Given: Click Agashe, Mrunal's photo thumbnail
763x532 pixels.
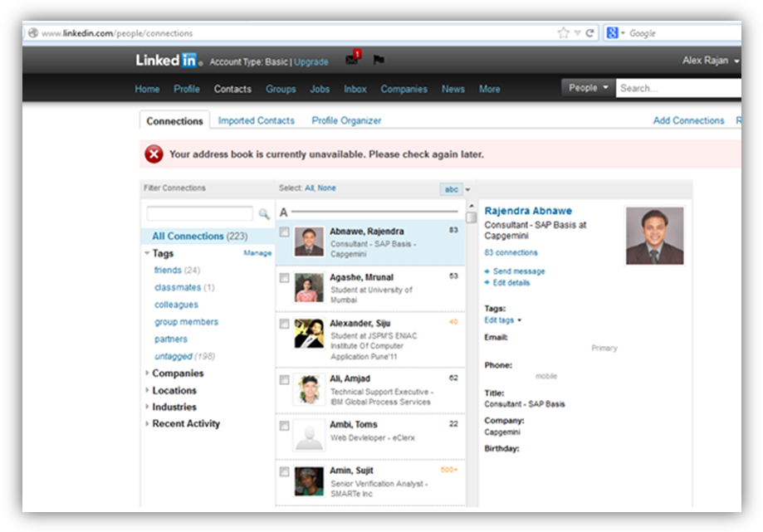Looking at the screenshot, I should pos(309,287).
